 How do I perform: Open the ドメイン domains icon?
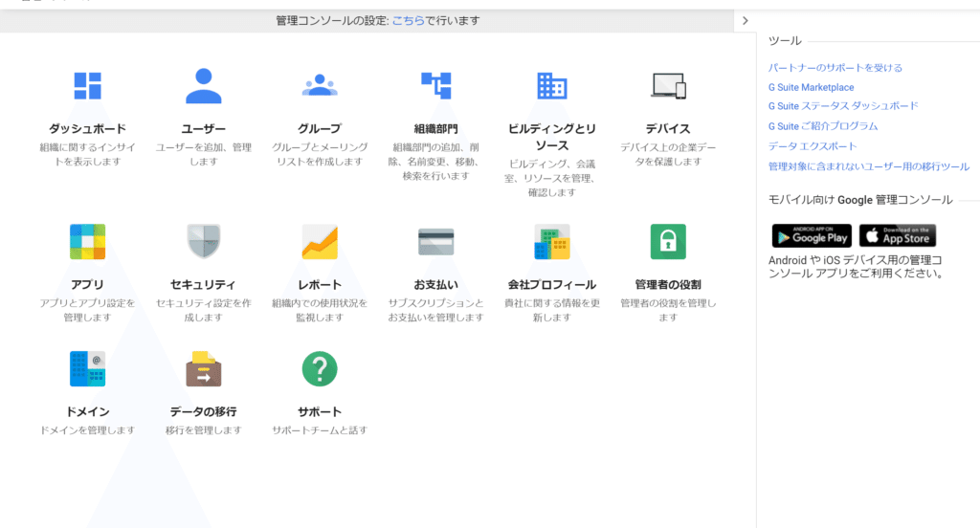click(x=87, y=368)
